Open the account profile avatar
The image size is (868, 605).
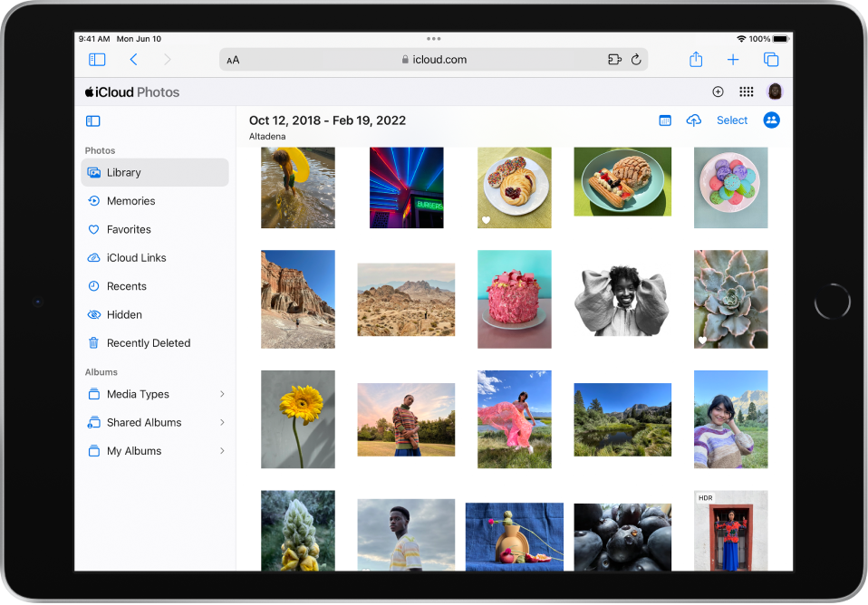click(775, 91)
